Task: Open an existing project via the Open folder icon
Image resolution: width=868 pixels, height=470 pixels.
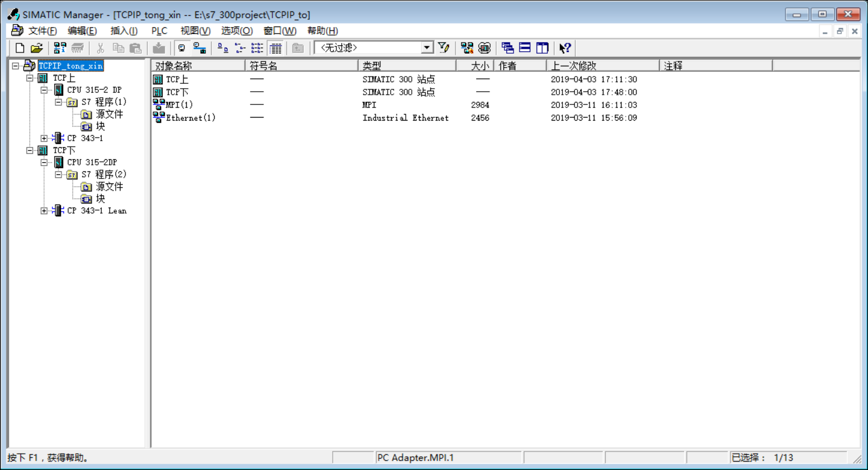Action: [37, 48]
